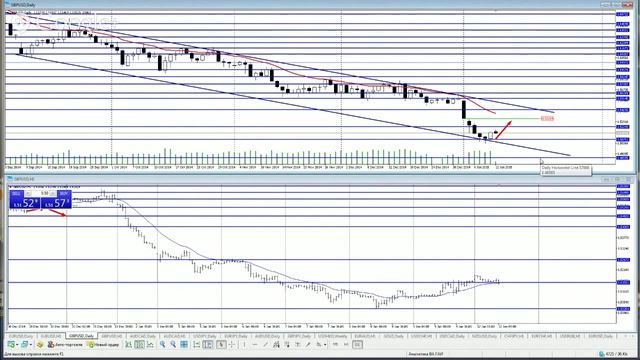
Task: Open the EURJPY,Daily chart tab
Action: (236, 336)
